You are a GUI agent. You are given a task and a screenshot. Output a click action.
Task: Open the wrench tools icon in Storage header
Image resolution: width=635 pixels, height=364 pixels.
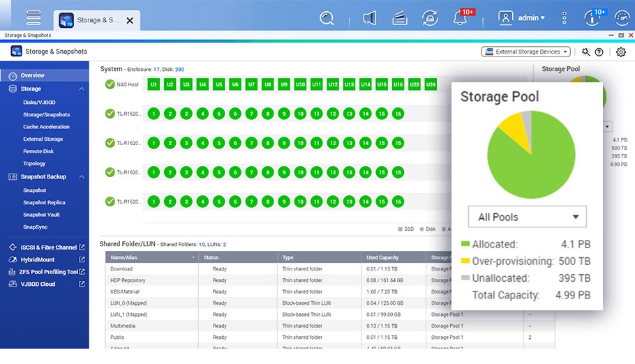[585, 52]
